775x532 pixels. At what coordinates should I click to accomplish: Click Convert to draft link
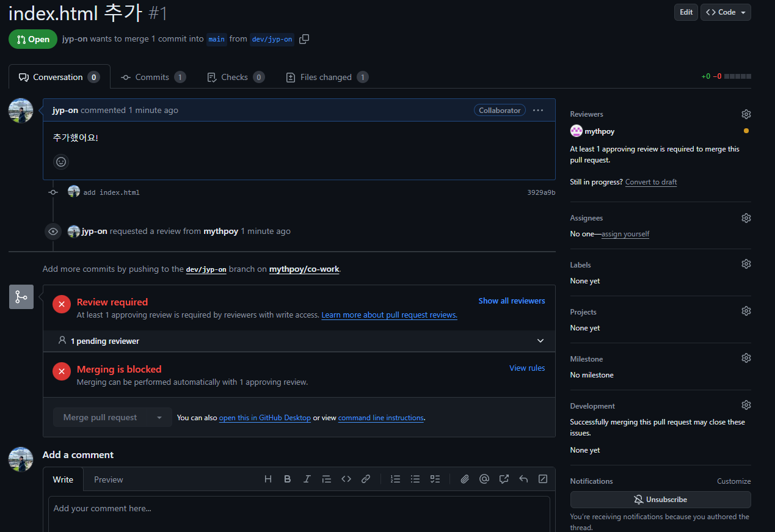[651, 182]
